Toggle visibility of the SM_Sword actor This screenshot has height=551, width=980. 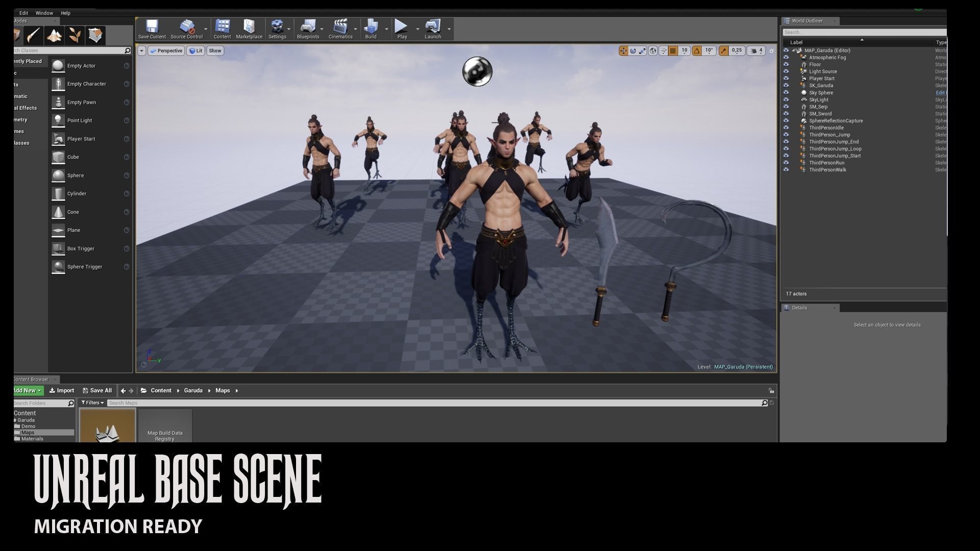click(x=786, y=114)
